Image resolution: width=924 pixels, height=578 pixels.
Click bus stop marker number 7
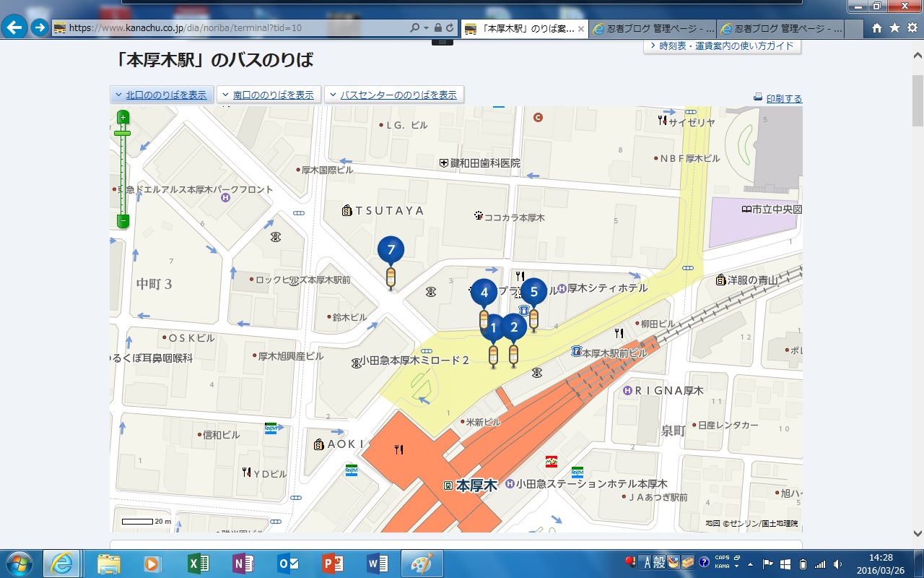click(391, 251)
